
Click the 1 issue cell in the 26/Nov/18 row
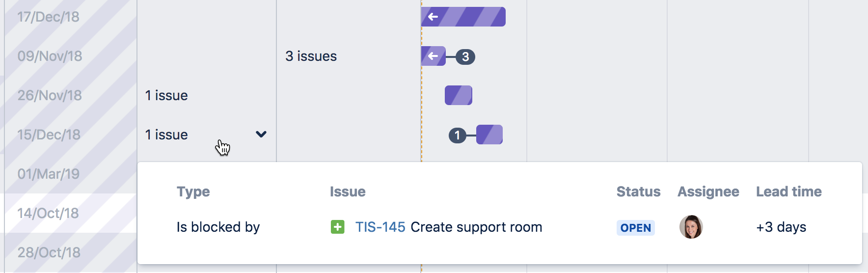click(x=166, y=95)
